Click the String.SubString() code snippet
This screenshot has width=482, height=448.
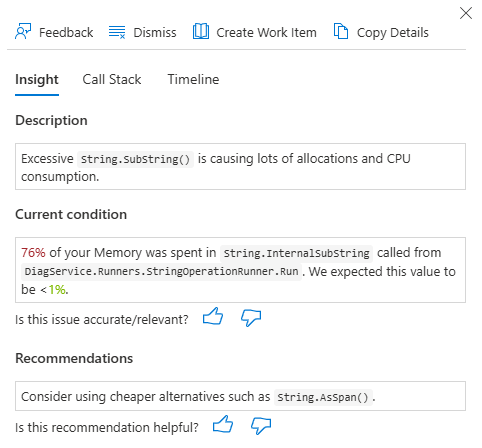[x=135, y=159]
